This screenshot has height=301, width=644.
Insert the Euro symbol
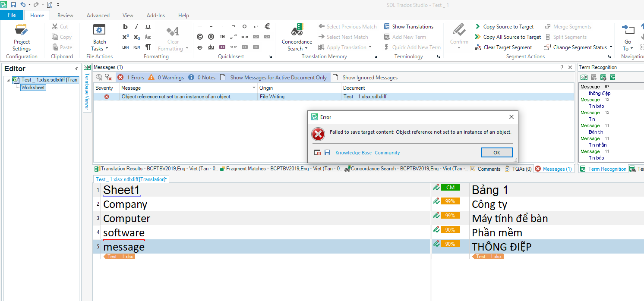point(267,27)
